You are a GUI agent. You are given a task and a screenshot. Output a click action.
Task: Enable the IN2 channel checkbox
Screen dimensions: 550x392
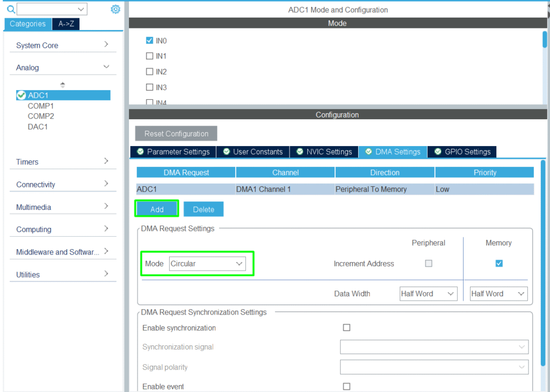[150, 71]
